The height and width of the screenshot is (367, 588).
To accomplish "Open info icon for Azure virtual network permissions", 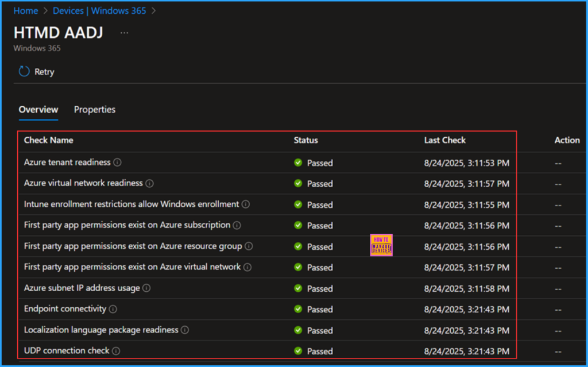I will coord(247,267).
